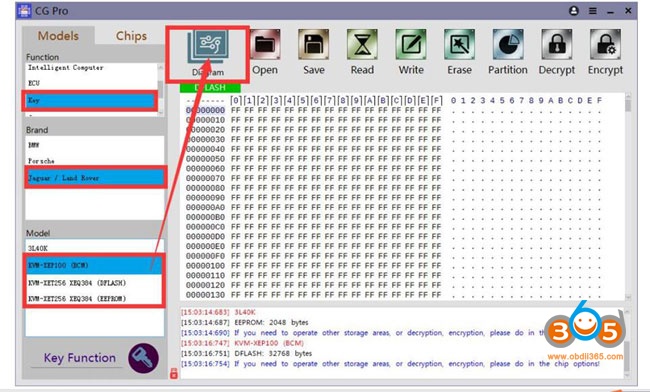Click the CG Pro app logo icon
This screenshot has height=392, width=650.
click(x=24, y=11)
